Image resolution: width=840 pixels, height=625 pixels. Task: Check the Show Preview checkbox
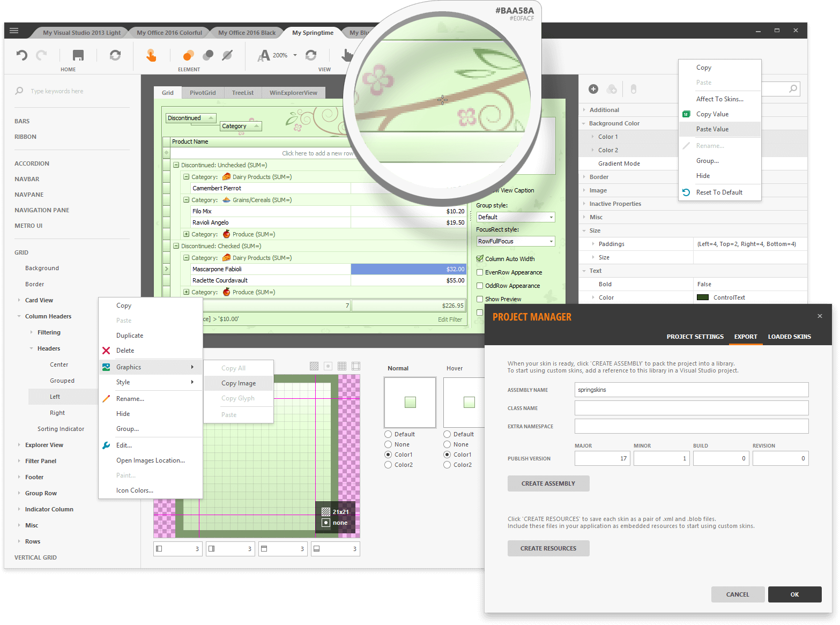coord(480,299)
